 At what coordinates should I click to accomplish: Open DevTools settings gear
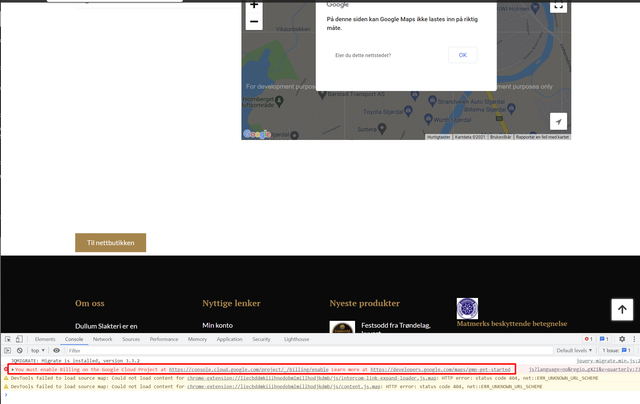622,339
